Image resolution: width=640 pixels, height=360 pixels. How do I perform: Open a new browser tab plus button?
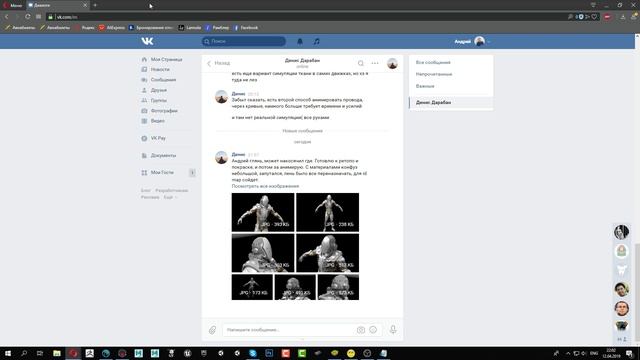95,5
